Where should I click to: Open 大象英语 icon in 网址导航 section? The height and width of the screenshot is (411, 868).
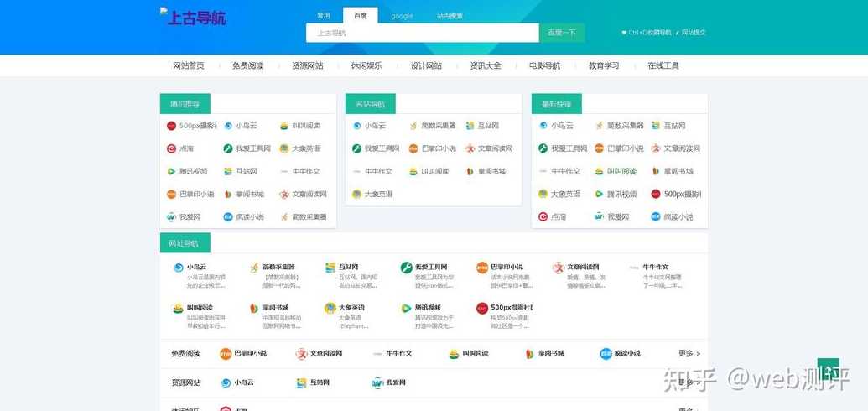[330, 308]
